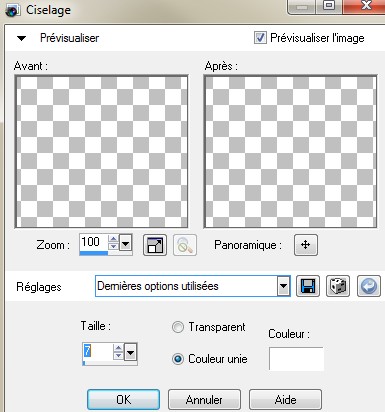The width and height of the screenshot is (385, 412).
Task: Click the Zoom blue slider bar
Action: pyautogui.click(x=94, y=253)
